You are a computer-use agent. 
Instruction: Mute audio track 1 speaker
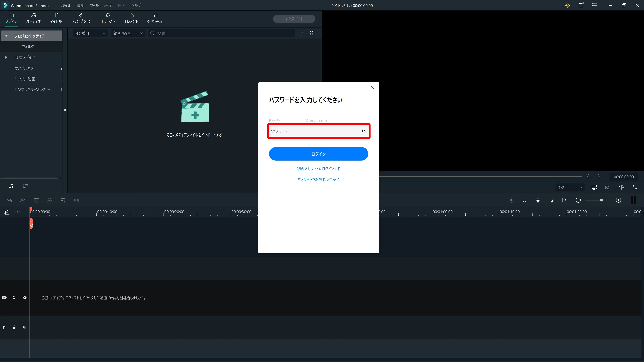tap(24, 327)
